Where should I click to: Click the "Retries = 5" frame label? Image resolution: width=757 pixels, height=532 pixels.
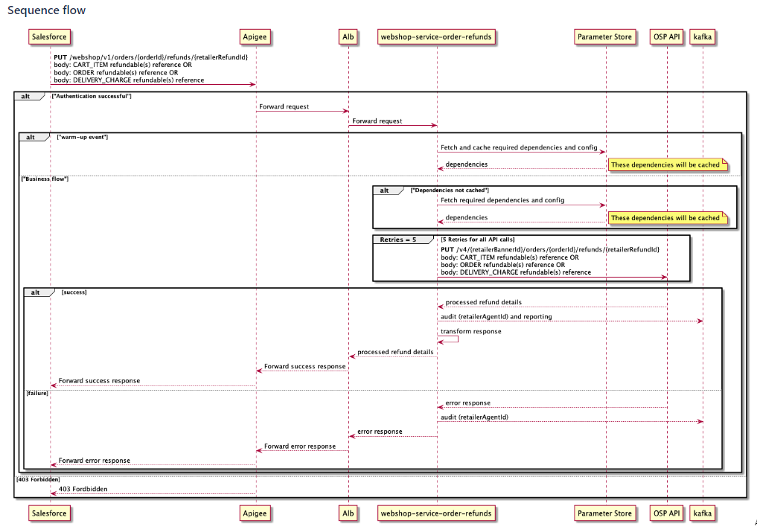click(397, 240)
